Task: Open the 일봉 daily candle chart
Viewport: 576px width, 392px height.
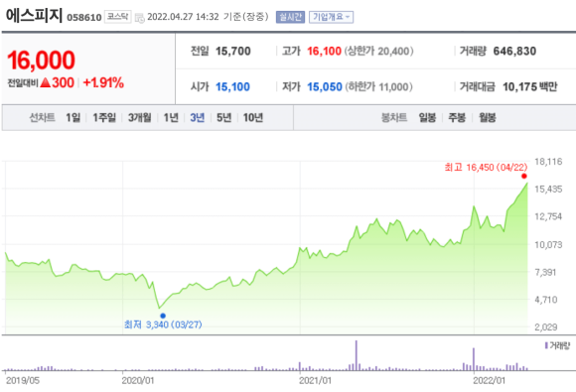Action: (x=428, y=117)
